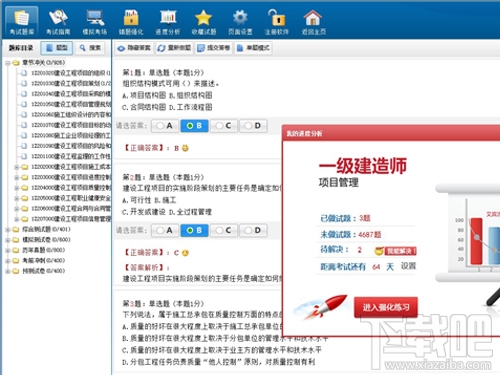This screenshot has height=375, width=500.
Task: Expand the 1Z204000 folder node
Action: pos(16,188)
